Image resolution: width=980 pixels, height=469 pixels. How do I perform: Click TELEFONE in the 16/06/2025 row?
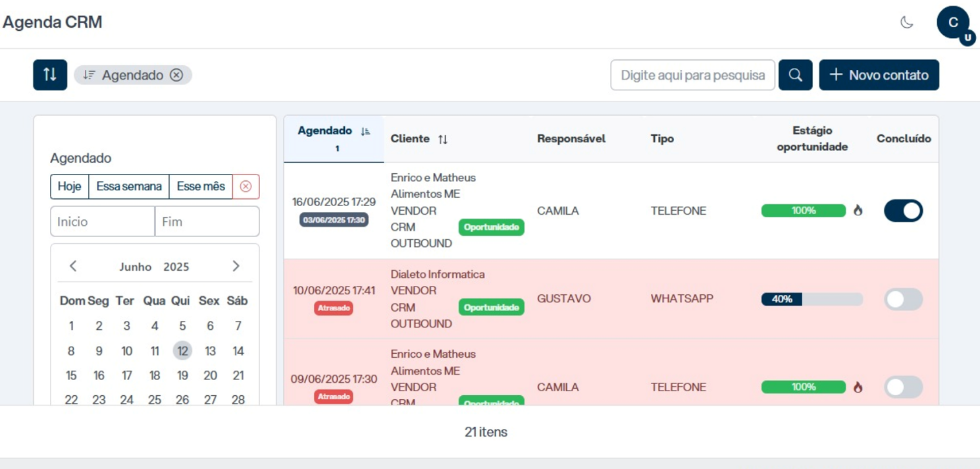pos(679,211)
